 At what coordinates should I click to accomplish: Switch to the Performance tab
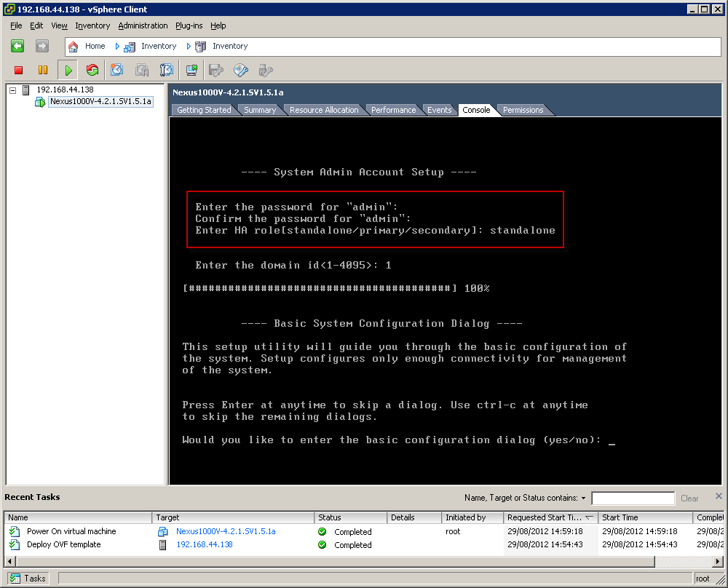394,110
